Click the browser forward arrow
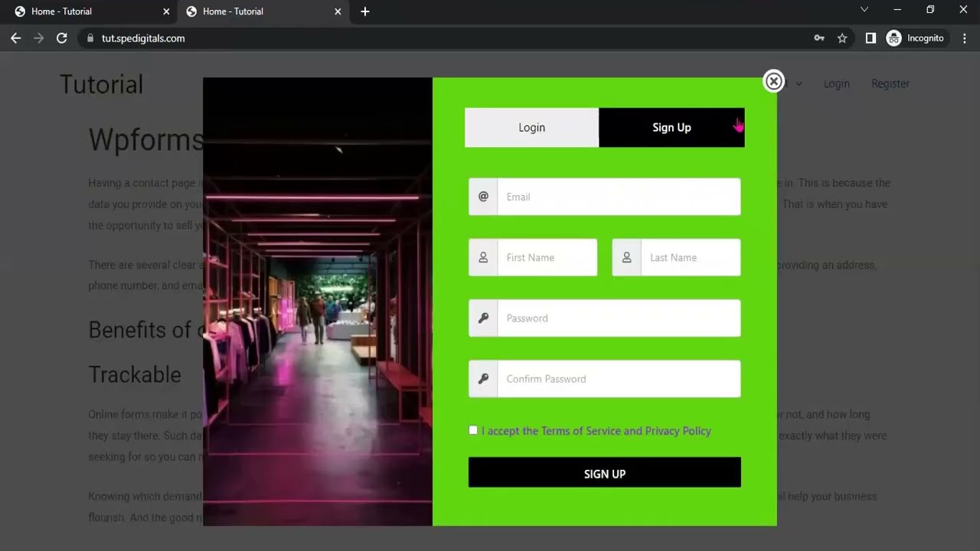Screen dimensions: 980x551 click(39, 38)
